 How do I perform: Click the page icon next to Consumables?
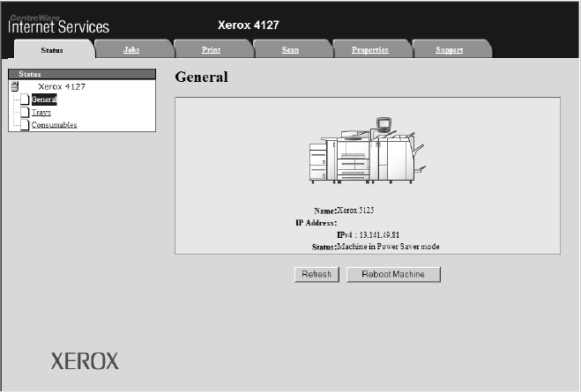25,125
